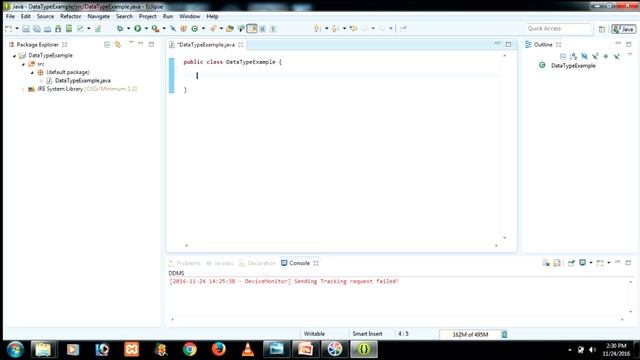Viewport: 640px width, 360px height.
Task: Click the Open Type toolbar icon
Action: [x=230, y=29]
